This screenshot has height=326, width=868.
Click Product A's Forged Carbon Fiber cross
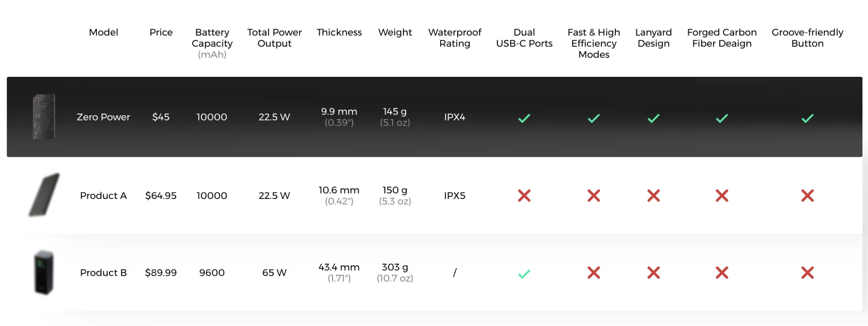pos(722,196)
